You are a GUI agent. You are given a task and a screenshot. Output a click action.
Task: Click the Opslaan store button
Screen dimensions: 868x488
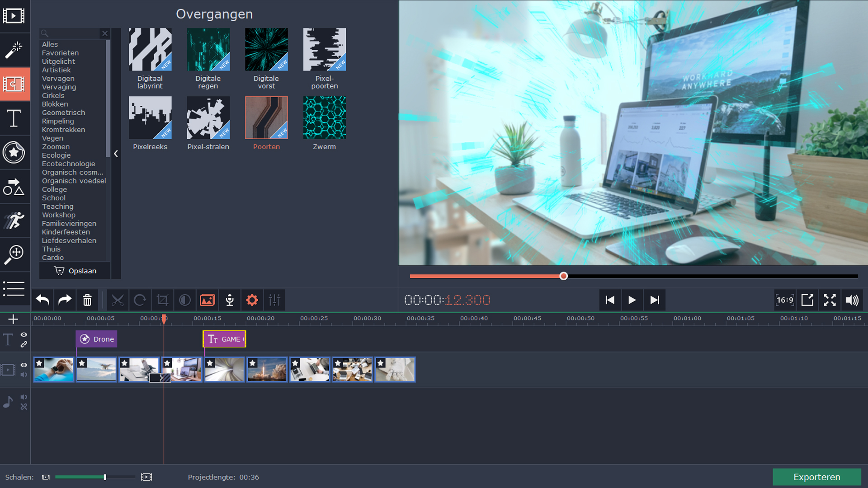point(75,271)
